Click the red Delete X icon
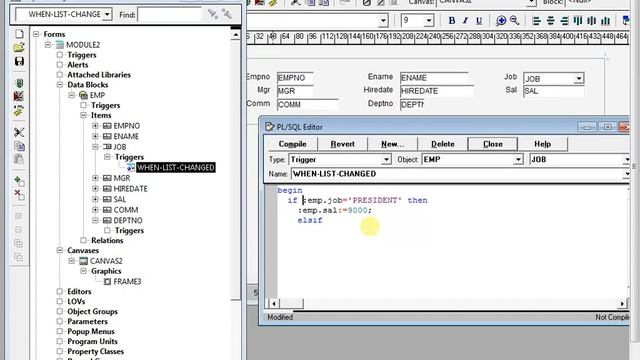 click(x=19, y=195)
